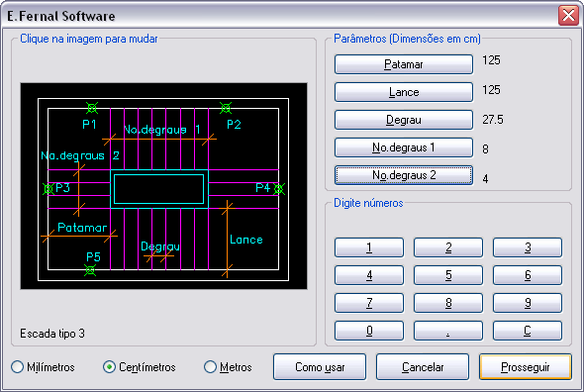This screenshot has width=584, height=392.
Task: Click digit 0 on keypad
Action: [x=369, y=331]
